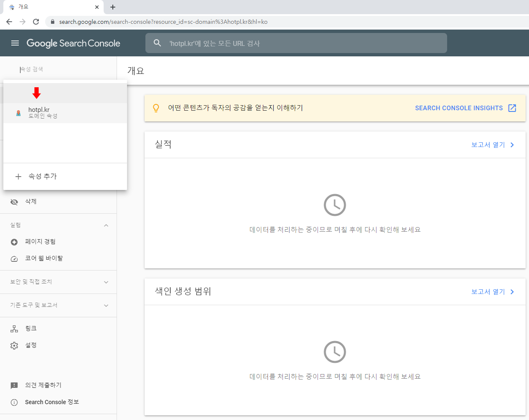Click 속성 추가 to add property
Image resolution: width=529 pixels, height=420 pixels.
65,176
